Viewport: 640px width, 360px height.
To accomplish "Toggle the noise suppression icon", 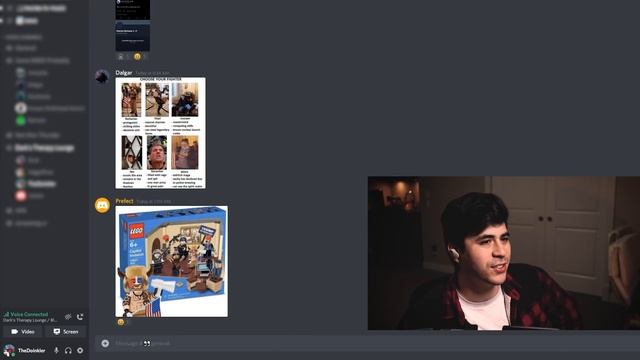I will click(68, 317).
